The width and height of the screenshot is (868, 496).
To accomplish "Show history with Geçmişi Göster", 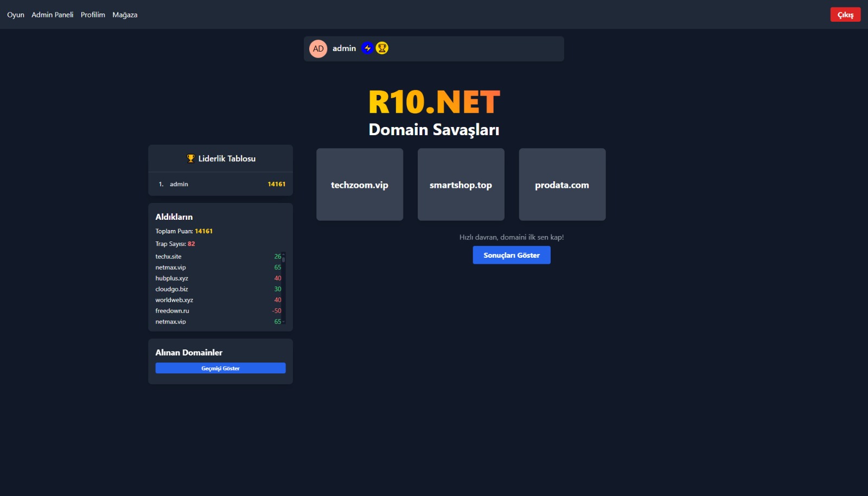I will (x=220, y=368).
